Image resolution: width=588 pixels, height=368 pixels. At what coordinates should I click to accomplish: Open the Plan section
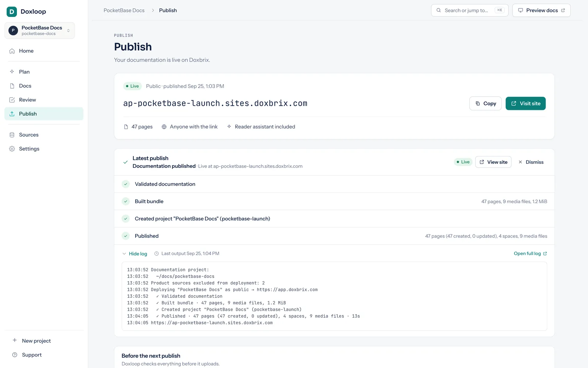click(44, 72)
